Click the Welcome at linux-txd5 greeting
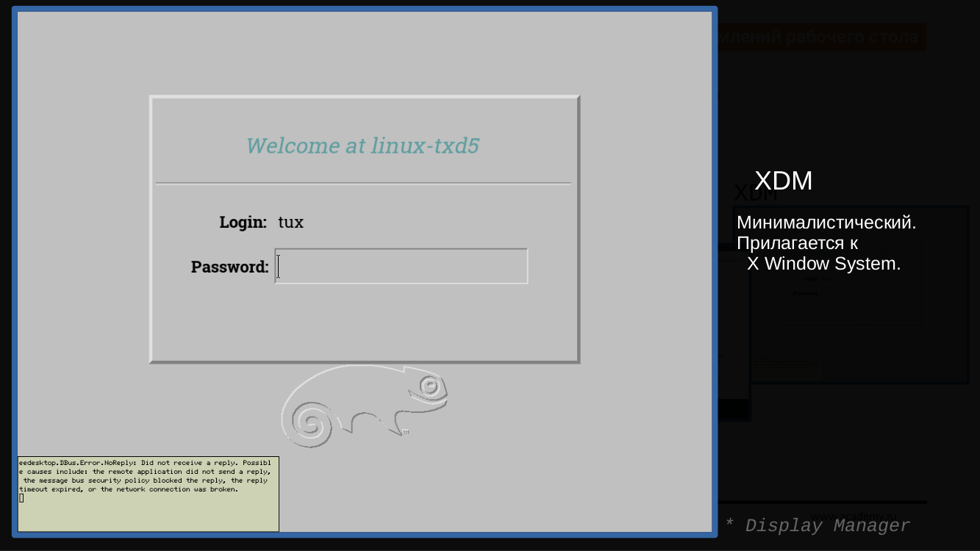The width and height of the screenshot is (980, 551). (362, 145)
